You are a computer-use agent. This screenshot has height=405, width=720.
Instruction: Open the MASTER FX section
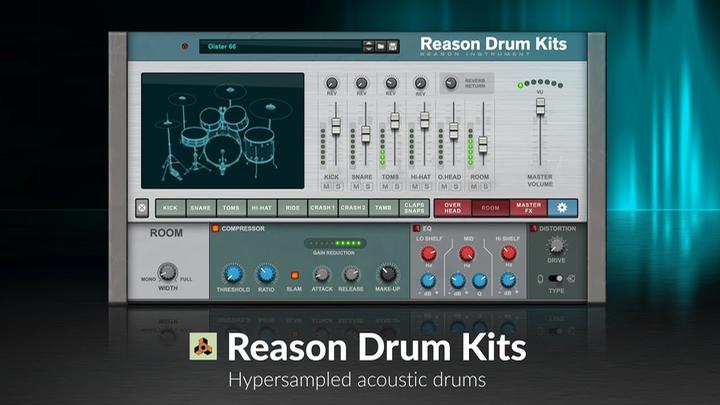click(529, 208)
